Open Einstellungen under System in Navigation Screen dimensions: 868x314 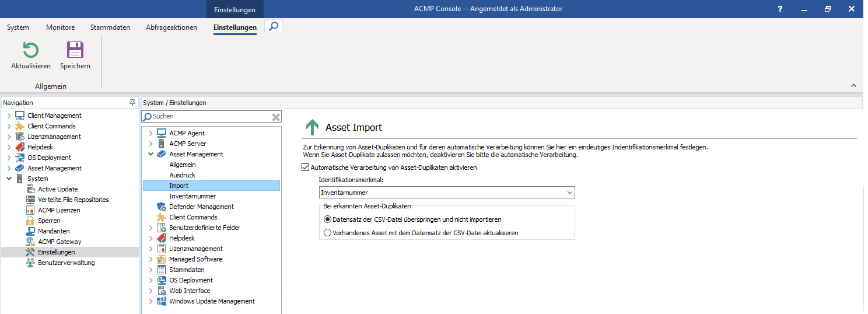(x=57, y=252)
